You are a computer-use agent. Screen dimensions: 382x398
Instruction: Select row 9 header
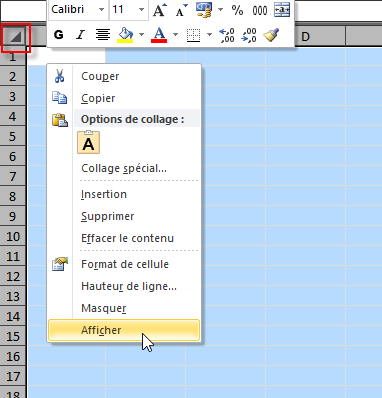point(13,216)
